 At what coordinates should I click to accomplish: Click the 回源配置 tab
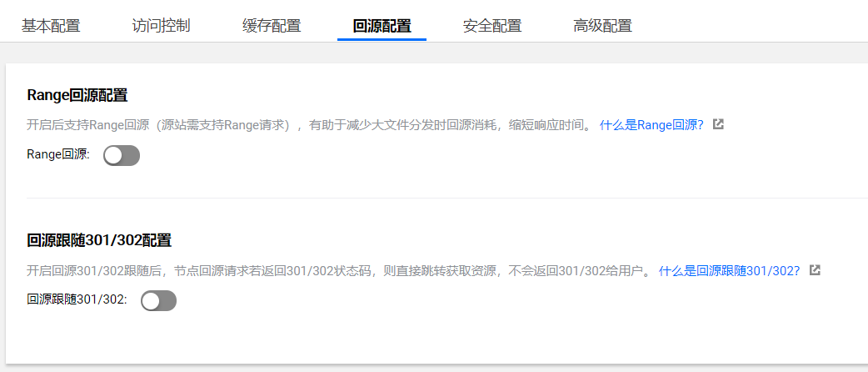[382, 26]
